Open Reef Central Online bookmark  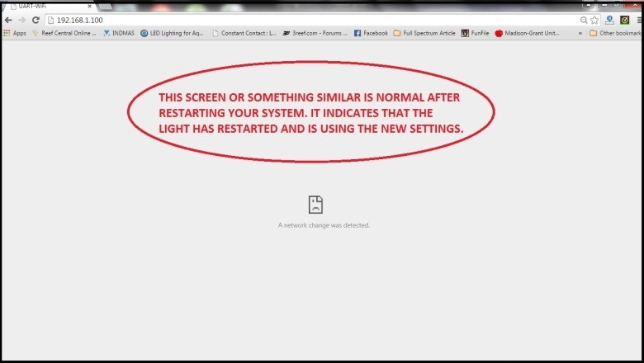pos(64,33)
